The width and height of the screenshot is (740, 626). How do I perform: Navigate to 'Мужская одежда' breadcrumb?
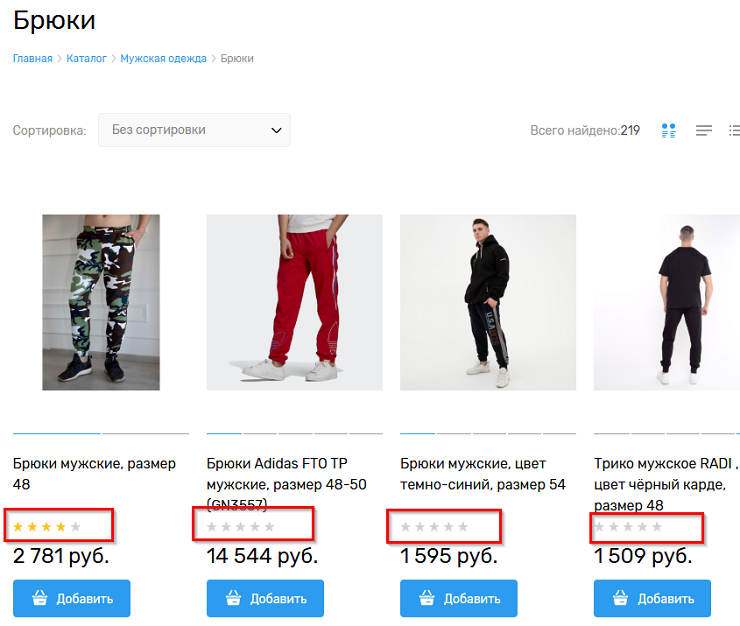[x=163, y=58]
